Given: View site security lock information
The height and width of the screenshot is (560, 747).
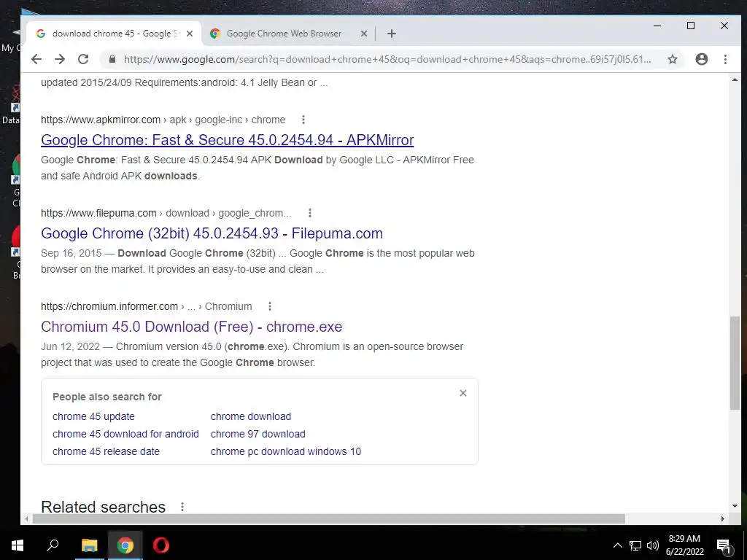Looking at the screenshot, I should point(112,59).
